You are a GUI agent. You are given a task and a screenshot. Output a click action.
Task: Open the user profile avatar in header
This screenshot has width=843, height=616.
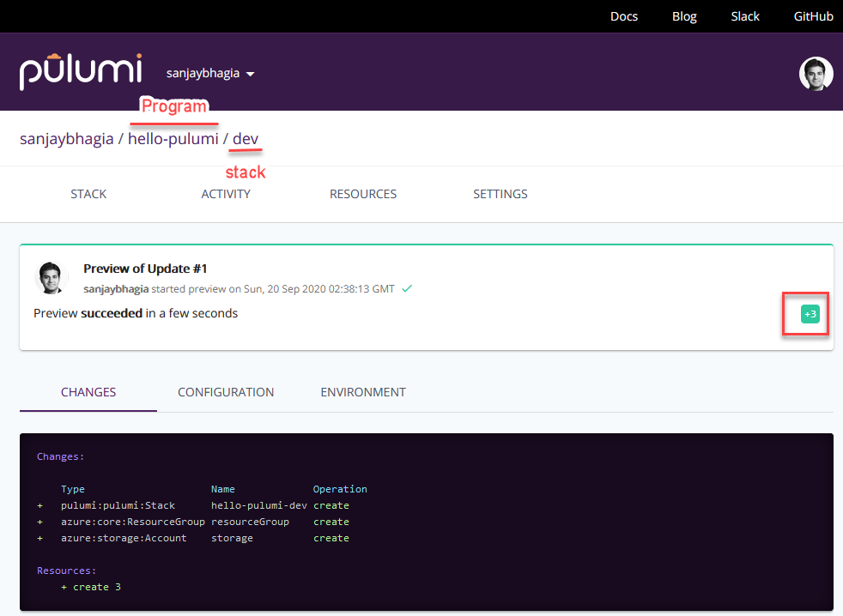point(816,74)
